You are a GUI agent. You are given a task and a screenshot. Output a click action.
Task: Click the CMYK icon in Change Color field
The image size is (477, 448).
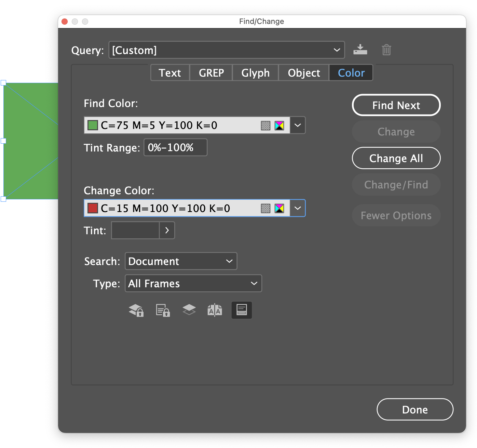tap(280, 208)
